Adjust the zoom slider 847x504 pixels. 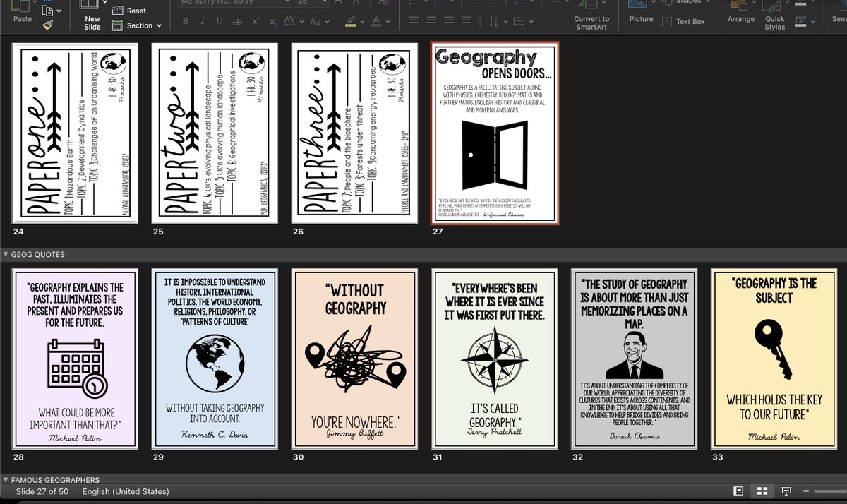(831, 491)
